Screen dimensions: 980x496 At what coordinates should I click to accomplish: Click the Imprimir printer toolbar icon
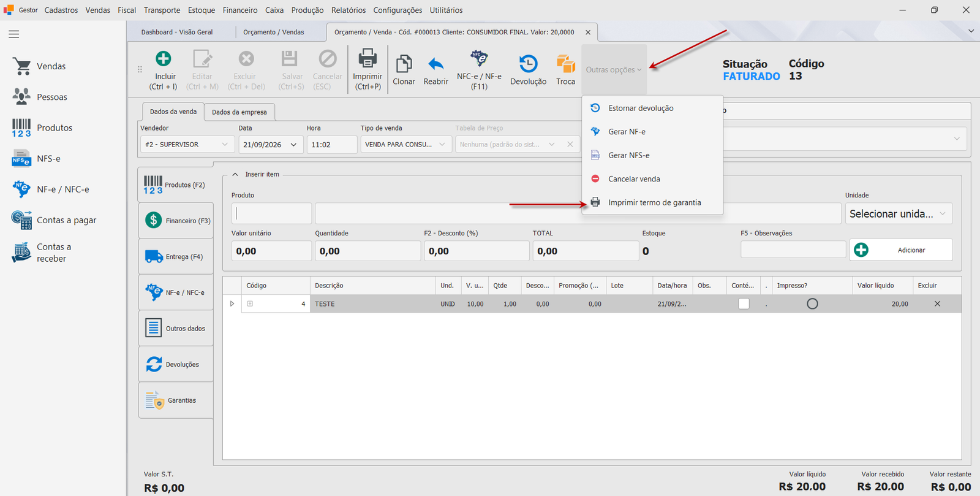pos(367,58)
